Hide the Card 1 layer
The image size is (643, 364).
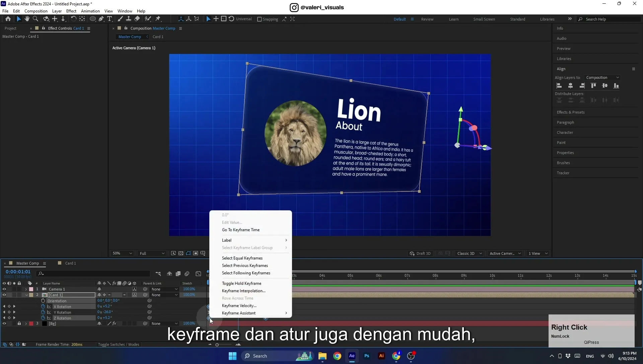tap(4, 295)
